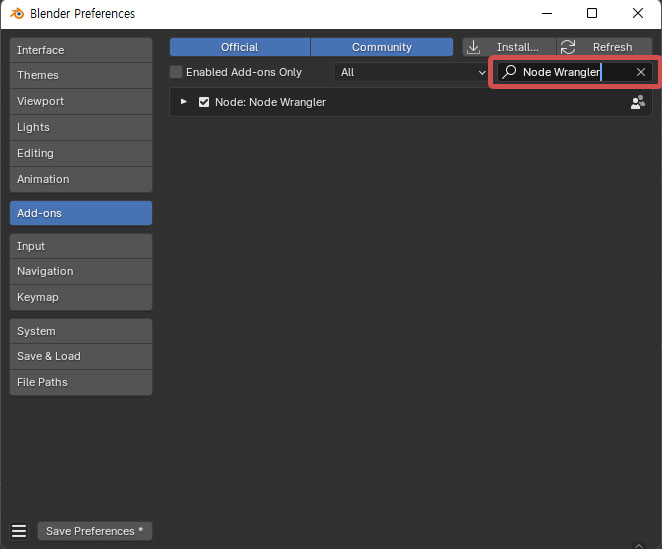Image resolution: width=662 pixels, height=549 pixels.
Task: Select the File Paths section
Action: point(81,383)
